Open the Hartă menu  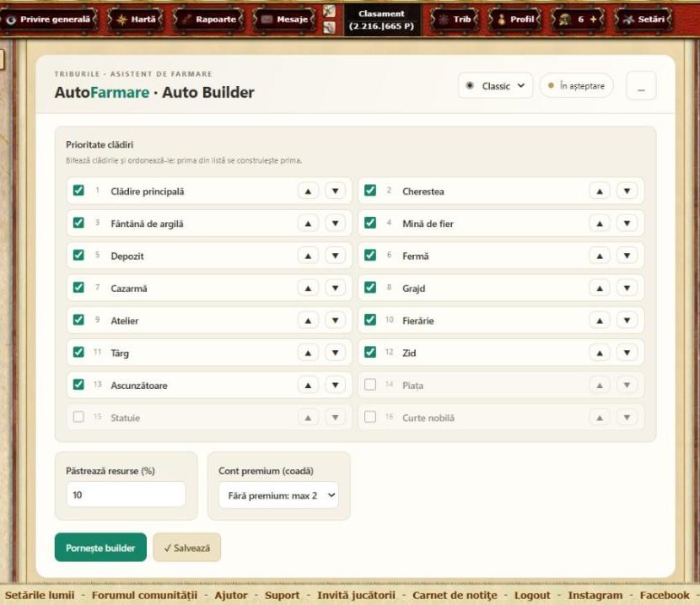(136, 19)
